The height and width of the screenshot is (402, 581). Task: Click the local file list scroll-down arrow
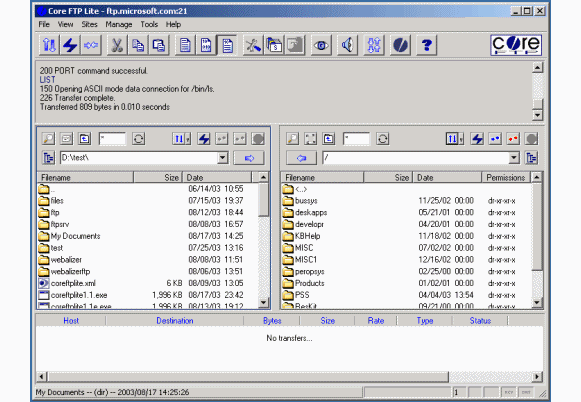click(x=263, y=302)
